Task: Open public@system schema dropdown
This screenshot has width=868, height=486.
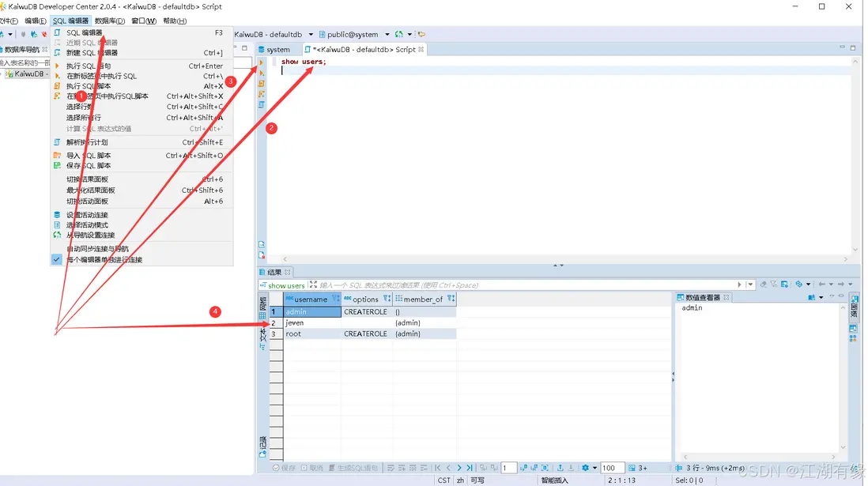Action: click(x=387, y=34)
